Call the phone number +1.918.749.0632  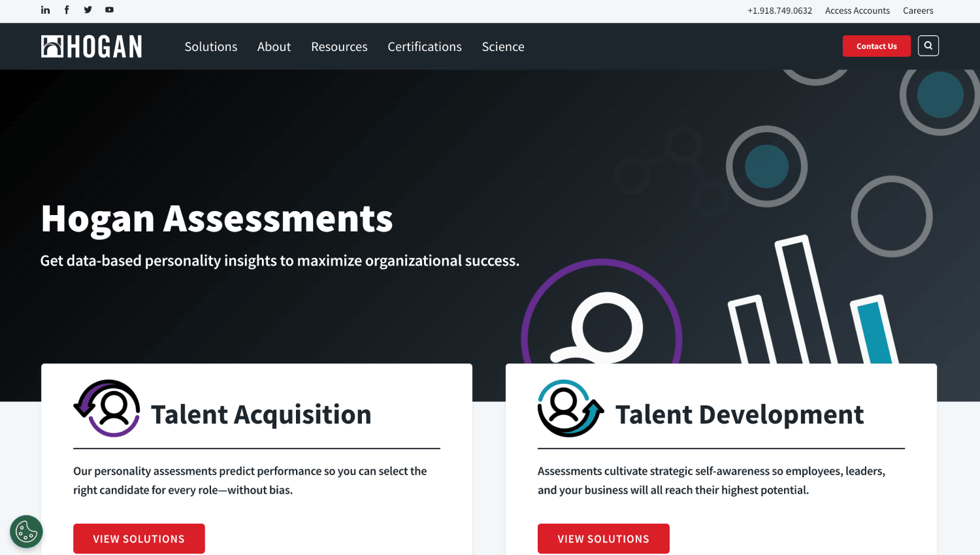click(x=780, y=10)
